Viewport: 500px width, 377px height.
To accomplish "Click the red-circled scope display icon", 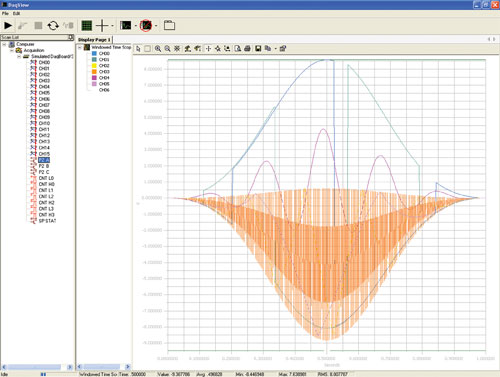I will [146, 25].
